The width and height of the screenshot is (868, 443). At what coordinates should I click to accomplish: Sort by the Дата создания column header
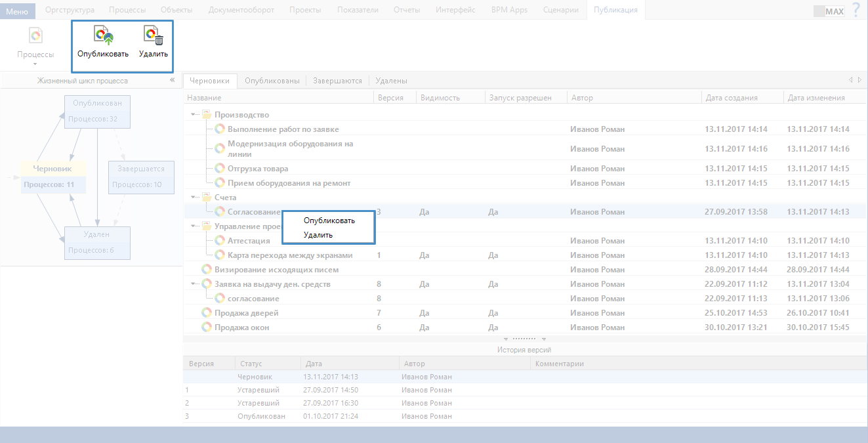732,98
